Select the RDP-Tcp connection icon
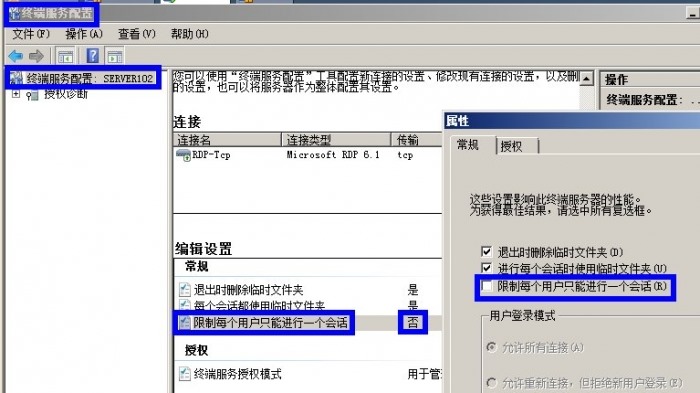Screen dimensions: 700x393 (183, 155)
